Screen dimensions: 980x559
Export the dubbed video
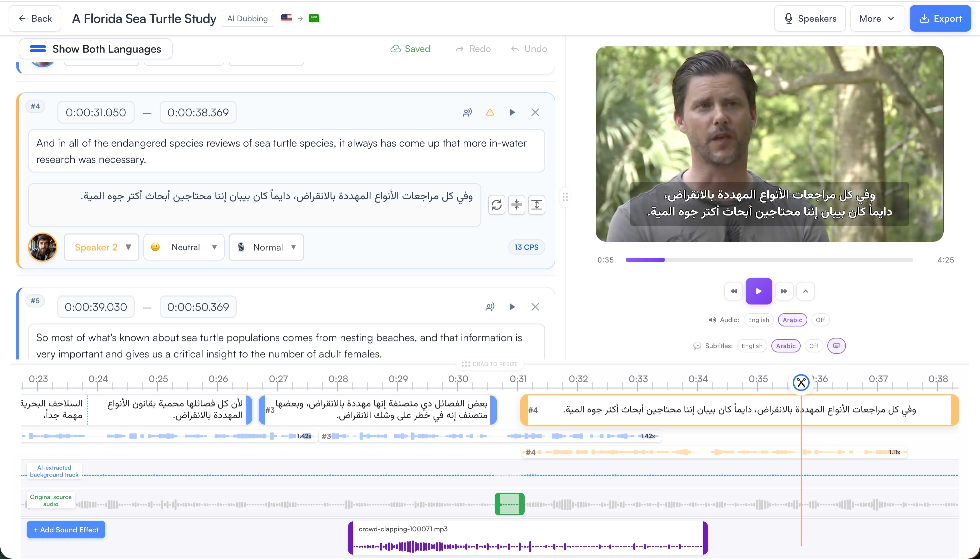coord(940,18)
